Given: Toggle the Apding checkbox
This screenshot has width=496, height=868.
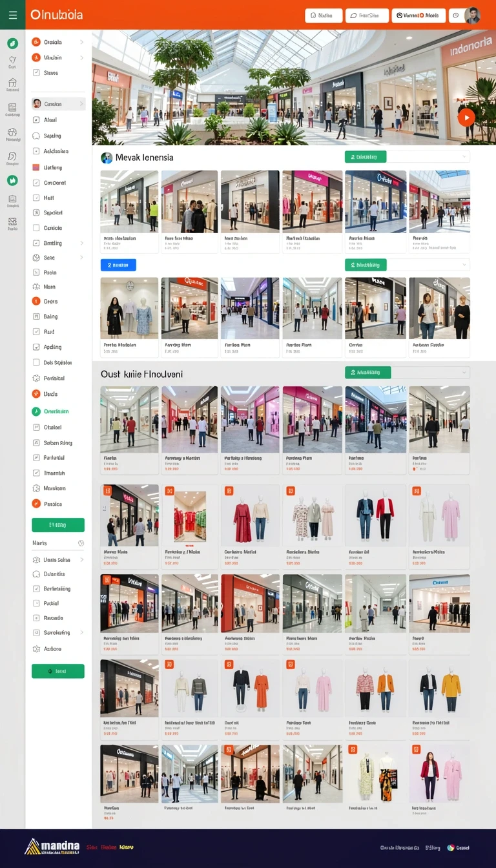Looking at the screenshot, I should click(36, 347).
